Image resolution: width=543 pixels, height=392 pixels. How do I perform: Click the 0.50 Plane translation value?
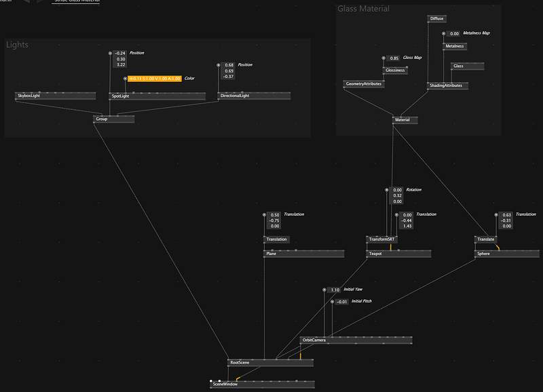point(274,215)
